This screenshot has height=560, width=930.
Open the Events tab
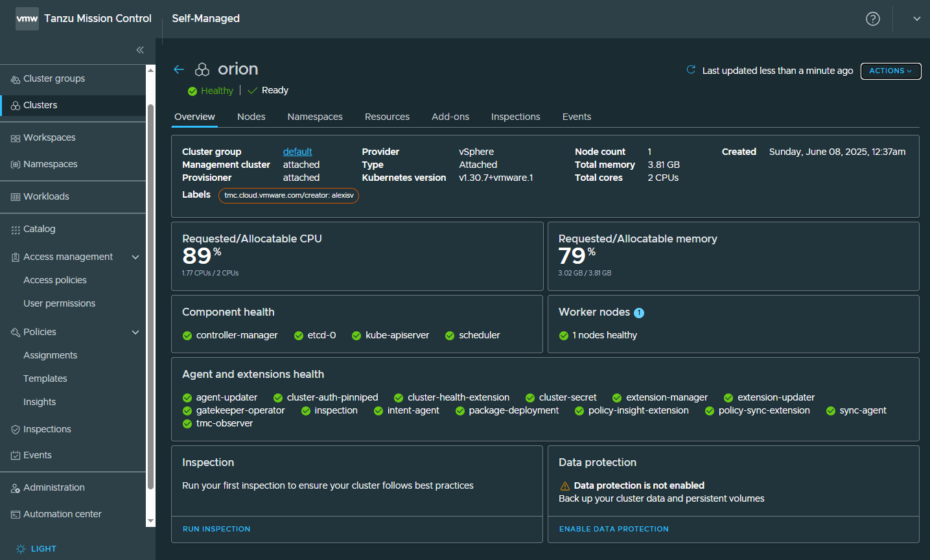577,117
